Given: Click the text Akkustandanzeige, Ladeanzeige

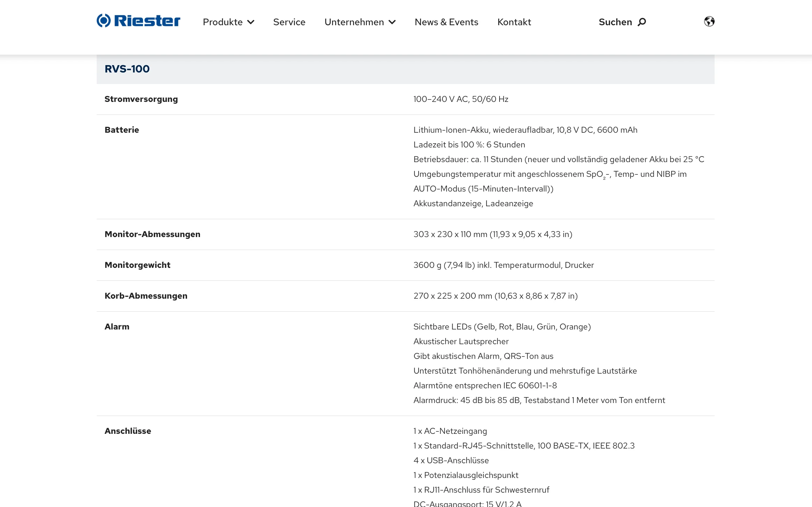Looking at the screenshot, I should (x=473, y=203).
